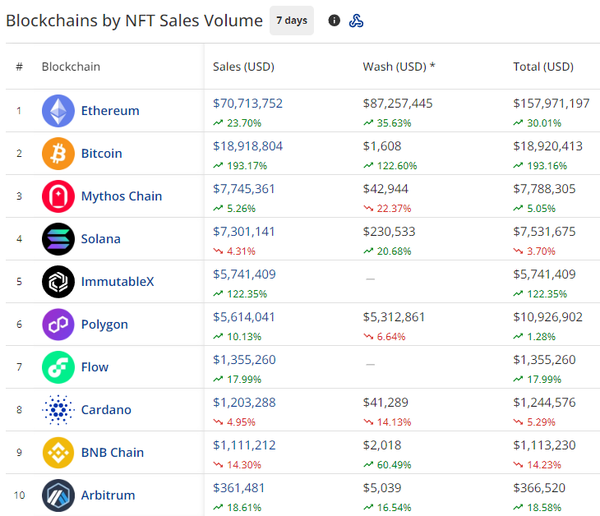The image size is (600, 516).
Task: Sort by Sales (USD) column header
Action: pyautogui.click(x=243, y=67)
